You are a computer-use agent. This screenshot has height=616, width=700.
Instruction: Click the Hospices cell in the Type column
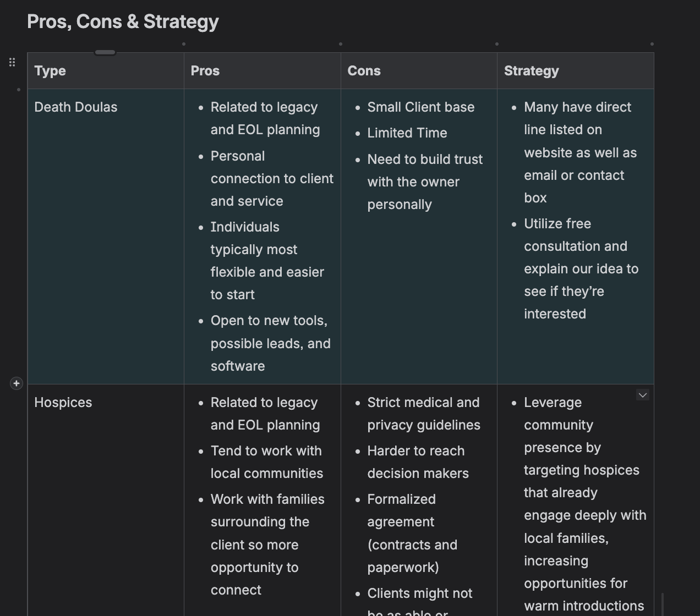(x=63, y=403)
